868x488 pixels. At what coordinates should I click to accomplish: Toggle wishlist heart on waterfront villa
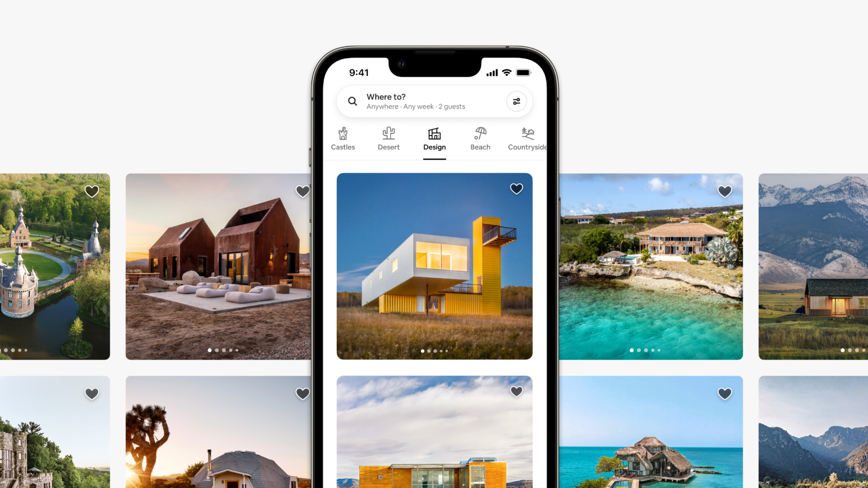(724, 191)
